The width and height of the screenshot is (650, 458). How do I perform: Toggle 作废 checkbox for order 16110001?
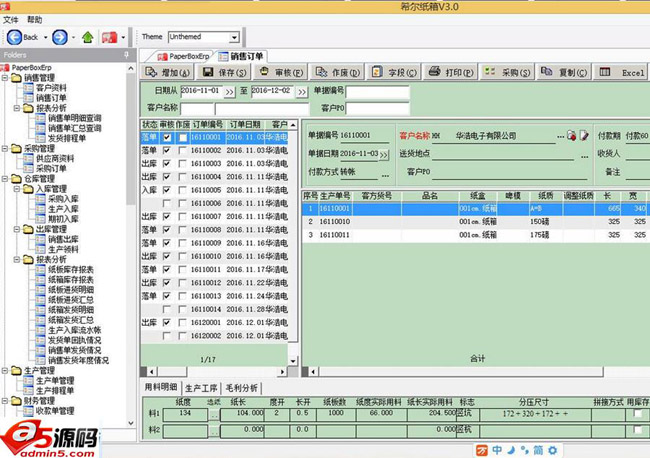click(181, 136)
